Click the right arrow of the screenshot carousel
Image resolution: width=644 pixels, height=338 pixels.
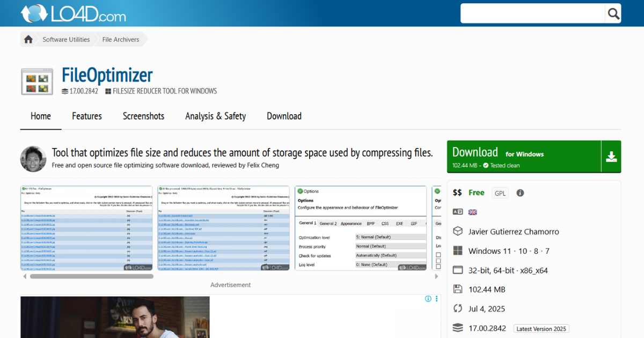click(436, 276)
